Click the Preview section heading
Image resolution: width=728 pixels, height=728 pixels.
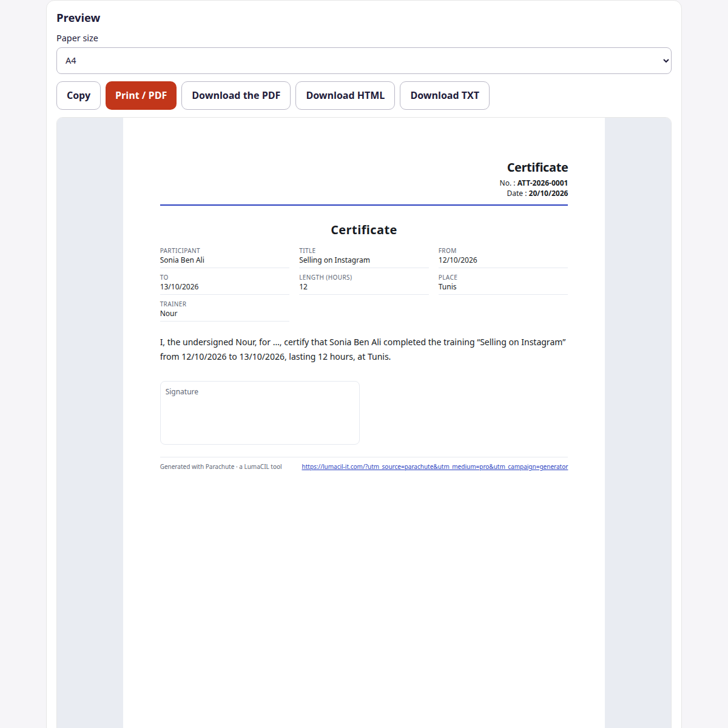click(78, 18)
